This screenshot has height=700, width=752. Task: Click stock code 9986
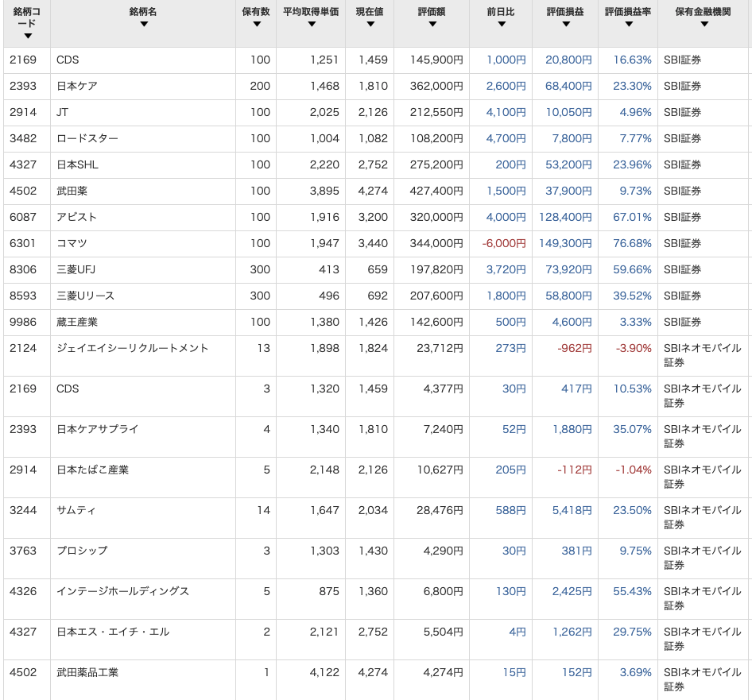click(23, 323)
